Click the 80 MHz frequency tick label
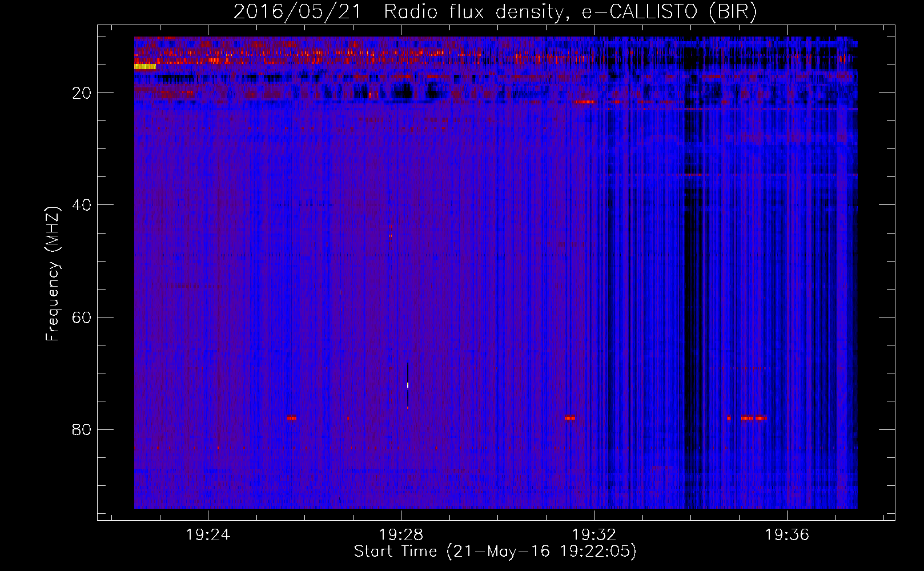The image size is (924, 571). (x=82, y=429)
